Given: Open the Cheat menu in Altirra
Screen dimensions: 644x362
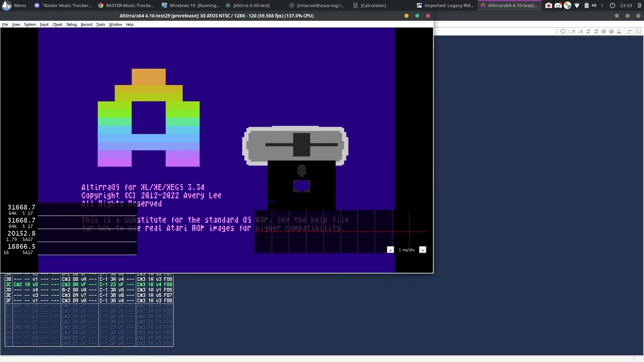Looking at the screenshot, I should pyautogui.click(x=57, y=24).
